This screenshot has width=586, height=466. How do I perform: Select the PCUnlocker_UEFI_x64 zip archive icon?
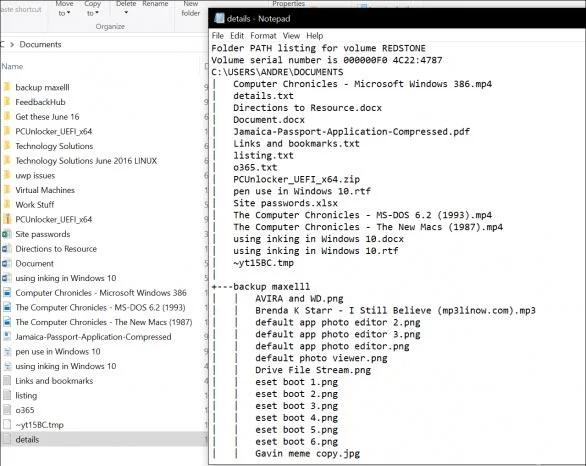point(7,219)
